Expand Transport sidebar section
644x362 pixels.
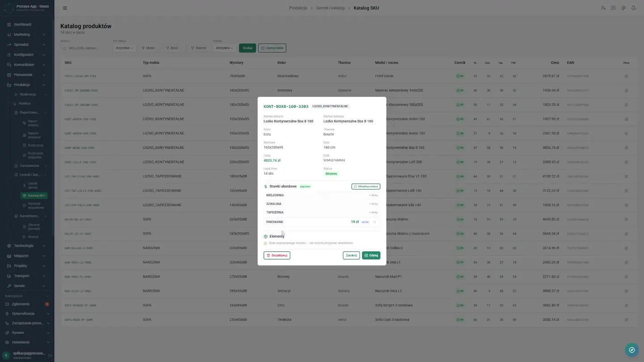coord(27,276)
